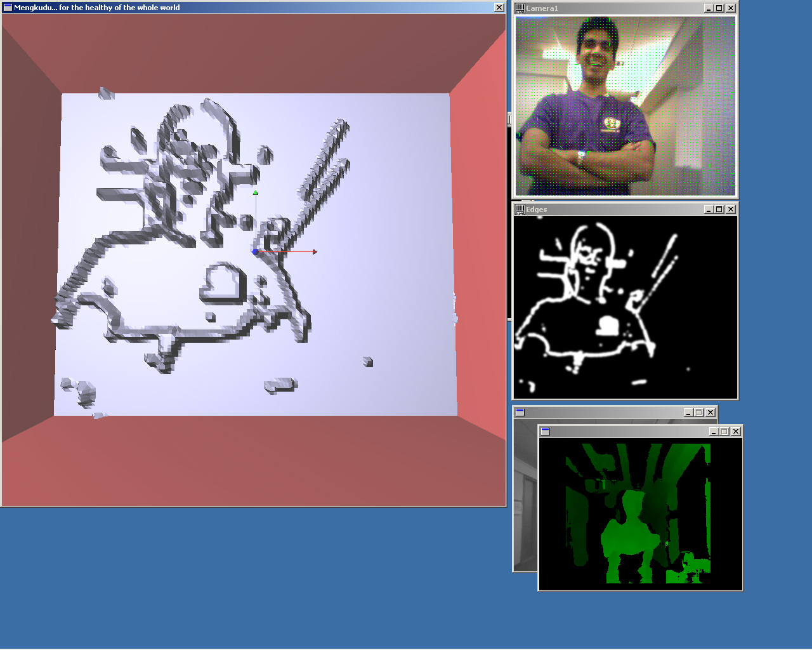The width and height of the screenshot is (812, 650).
Task: Focus the Mengkudu window via its title bar
Action: (x=254, y=8)
